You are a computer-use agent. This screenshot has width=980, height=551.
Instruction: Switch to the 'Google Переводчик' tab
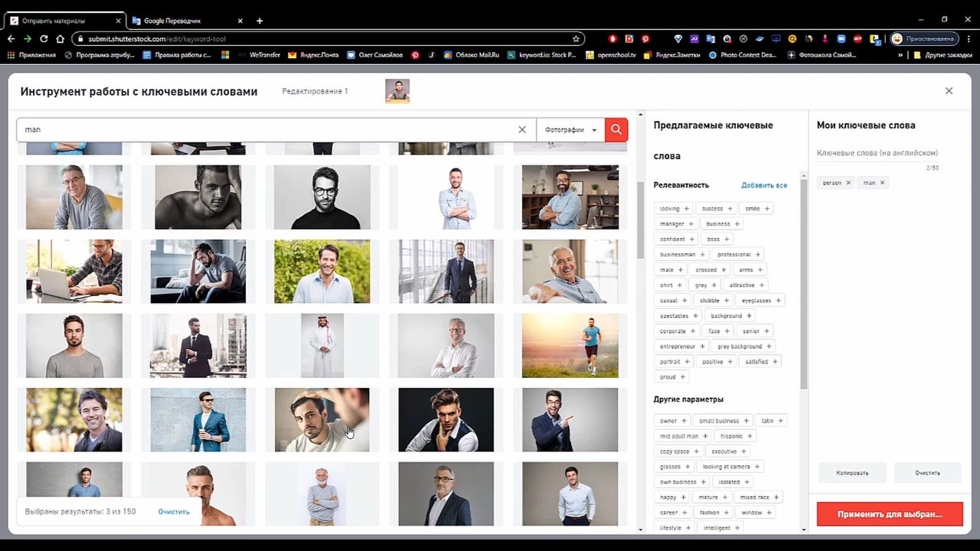point(188,21)
